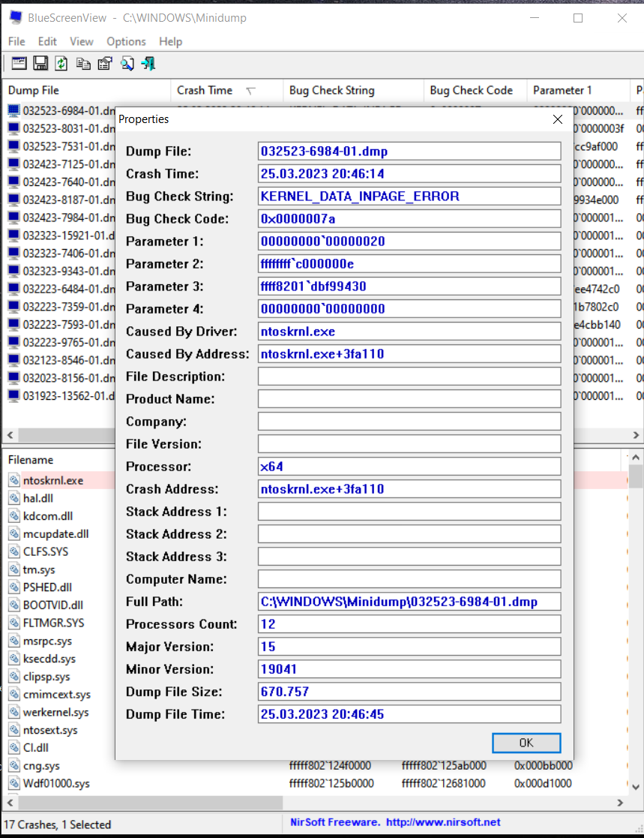Image resolution: width=644 pixels, height=838 pixels.
Task: Click the Parameter 2 value field
Action: pyautogui.click(x=409, y=264)
